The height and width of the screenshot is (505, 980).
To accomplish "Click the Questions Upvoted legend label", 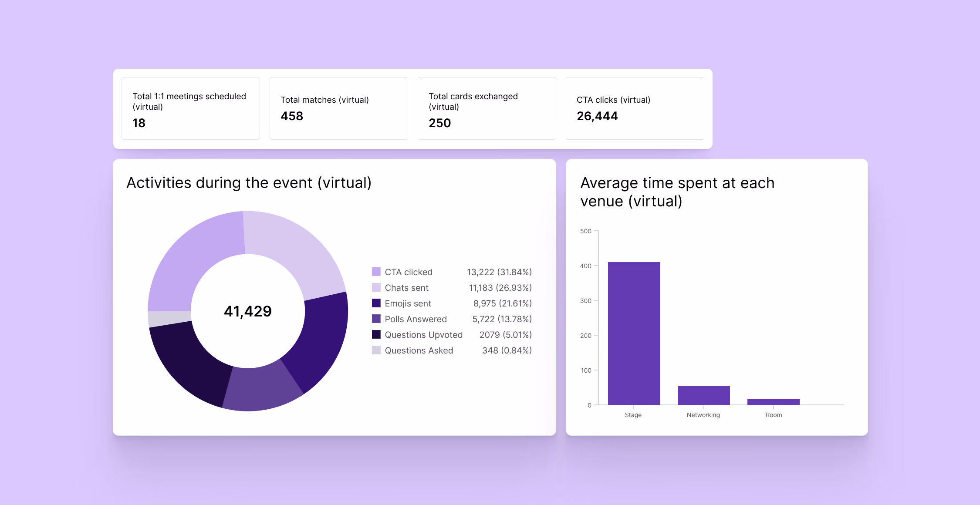I will pyautogui.click(x=424, y=335).
